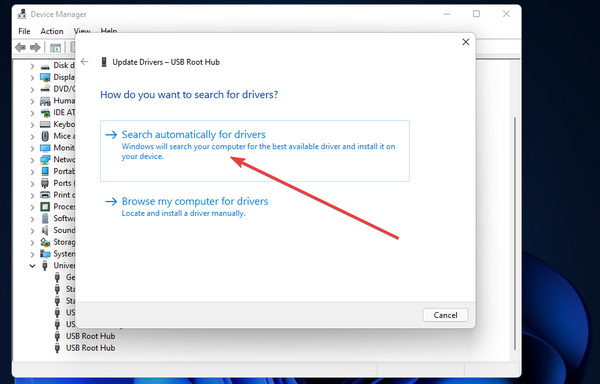Click the Cancel button in Update Drivers dialog
This screenshot has height=384, width=600.
[445, 315]
